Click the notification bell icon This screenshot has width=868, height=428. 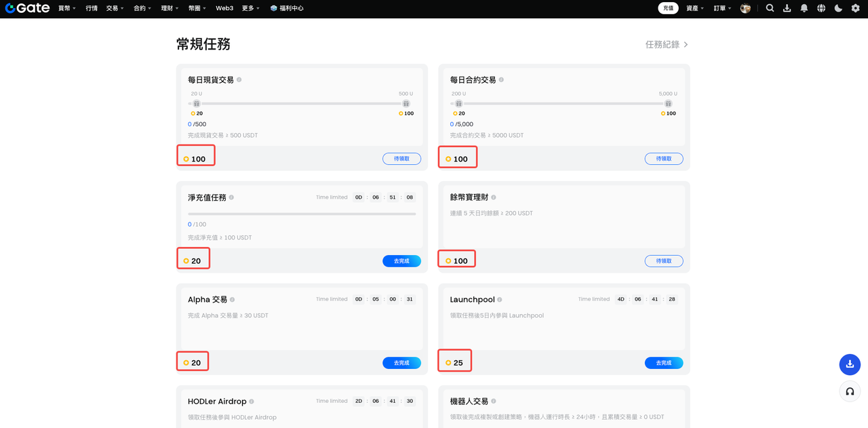[x=804, y=8]
